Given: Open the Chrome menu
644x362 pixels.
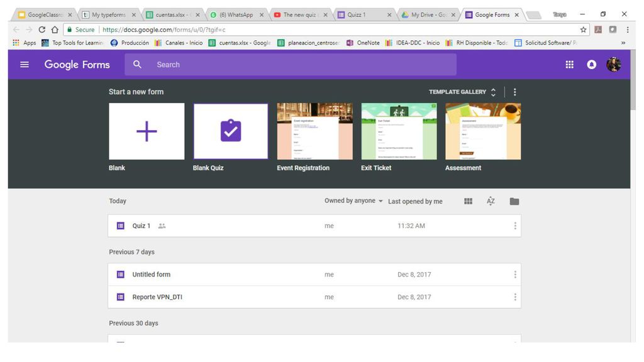Looking at the screenshot, I should 628,30.
